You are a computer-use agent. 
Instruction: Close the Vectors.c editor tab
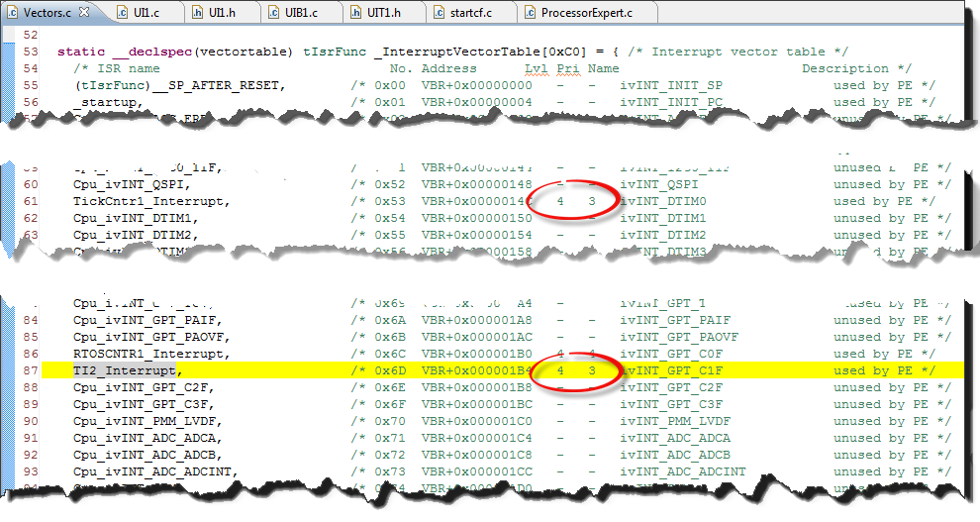pos(83,12)
